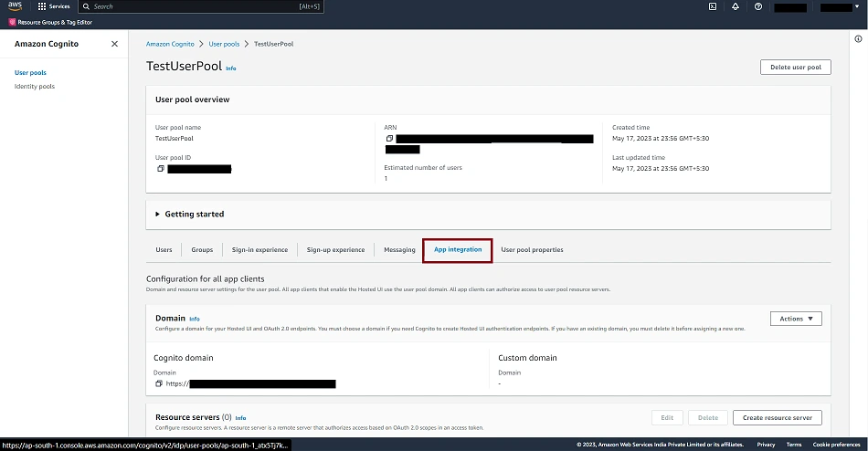Click the Delete user pool button
Image resolution: width=868 pixels, height=451 pixels.
(x=796, y=67)
